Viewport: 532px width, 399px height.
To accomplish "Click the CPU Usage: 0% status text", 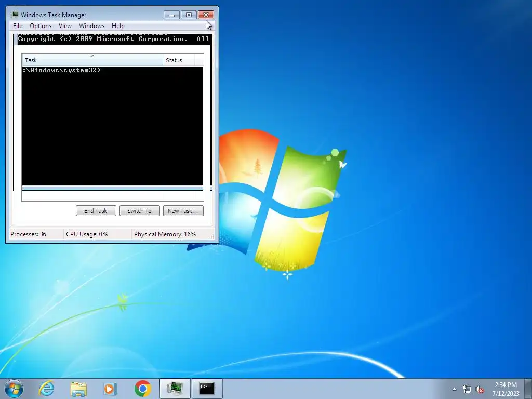I will coord(87,234).
